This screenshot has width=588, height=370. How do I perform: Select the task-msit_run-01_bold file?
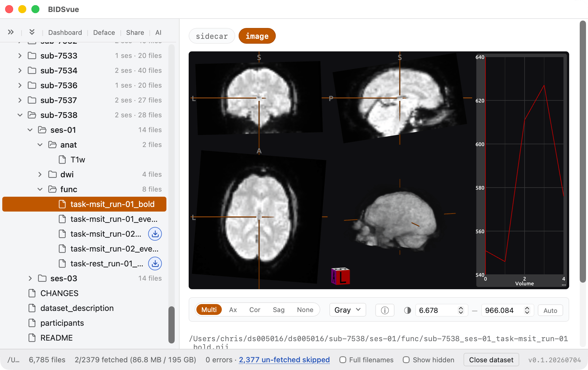84,204
